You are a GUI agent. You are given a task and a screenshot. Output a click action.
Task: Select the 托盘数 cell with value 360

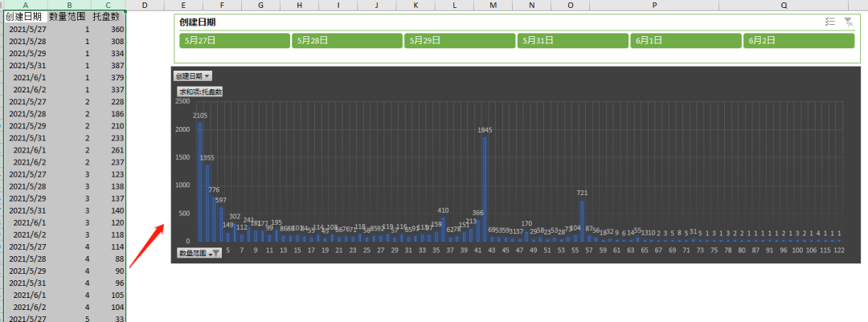(x=108, y=30)
